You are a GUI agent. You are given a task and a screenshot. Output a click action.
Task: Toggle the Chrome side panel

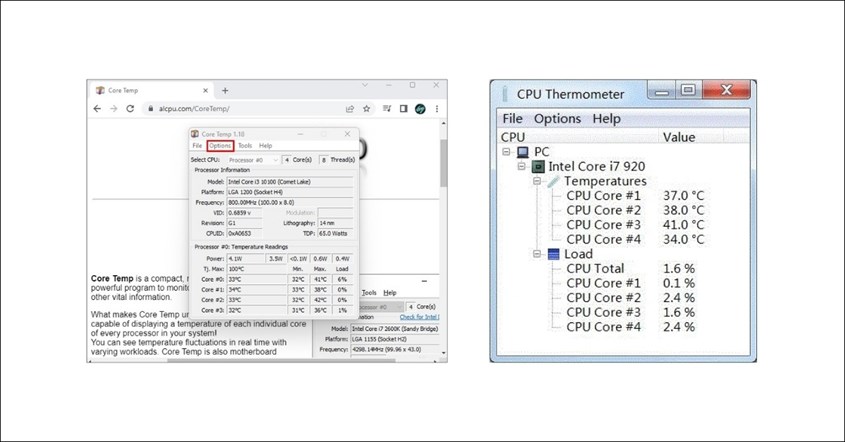(x=403, y=108)
